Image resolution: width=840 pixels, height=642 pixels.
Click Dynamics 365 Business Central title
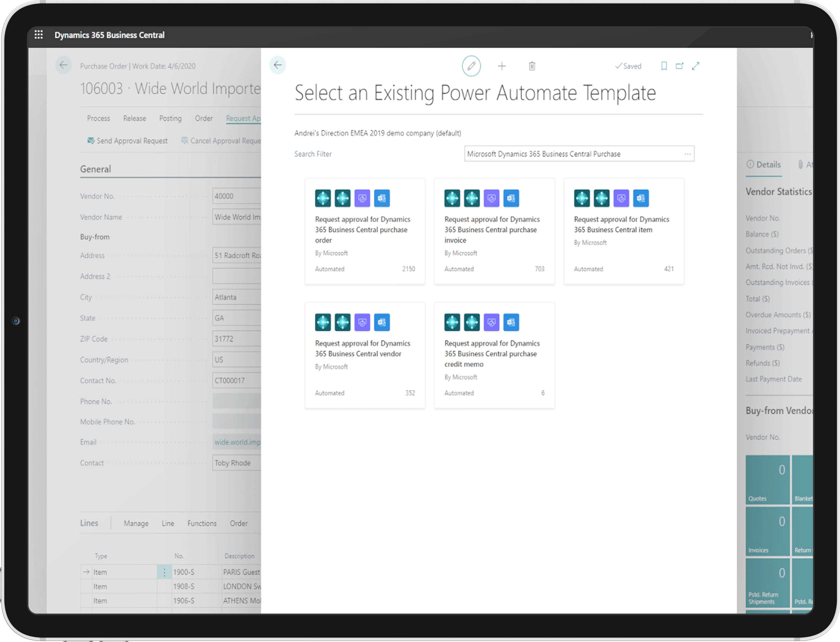coord(109,35)
